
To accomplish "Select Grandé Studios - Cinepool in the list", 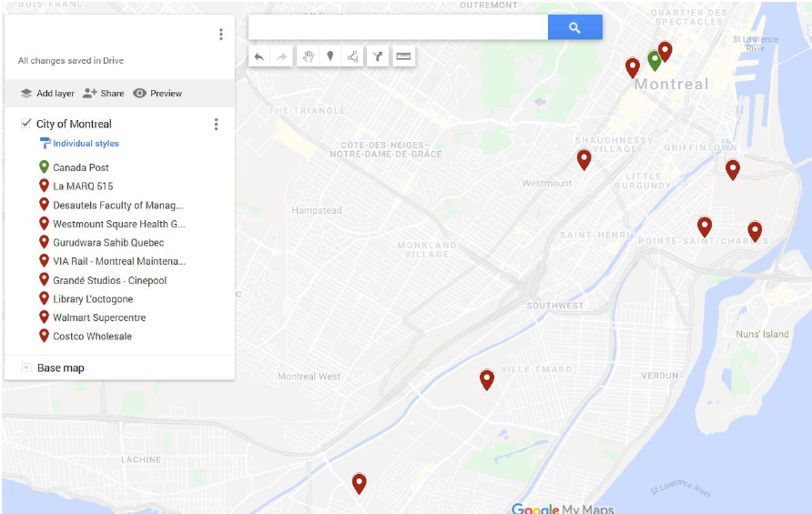I will coord(110,280).
